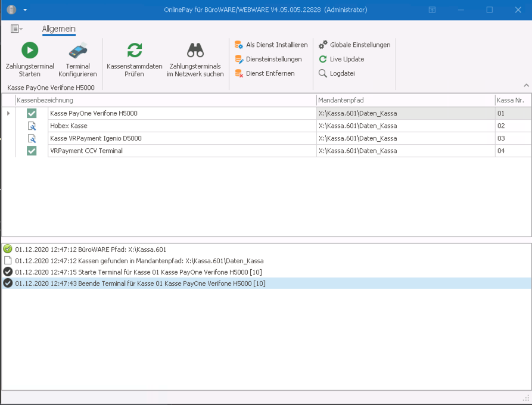The width and height of the screenshot is (532, 405).
Task: Click the Logdatei label
Action: (x=343, y=73)
